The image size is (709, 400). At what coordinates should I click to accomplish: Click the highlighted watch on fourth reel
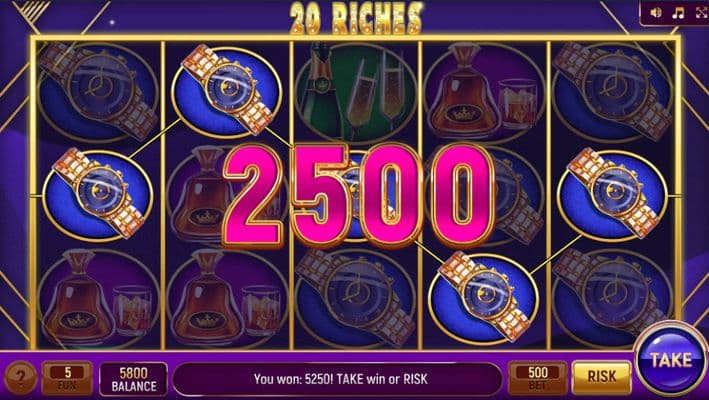pos(483,297)
